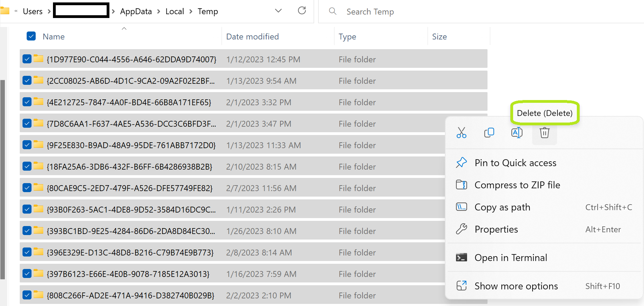The width and height of the screenshot is (644, 306).
Task: Refresh the Temp folder view
Action: (302, 11)
